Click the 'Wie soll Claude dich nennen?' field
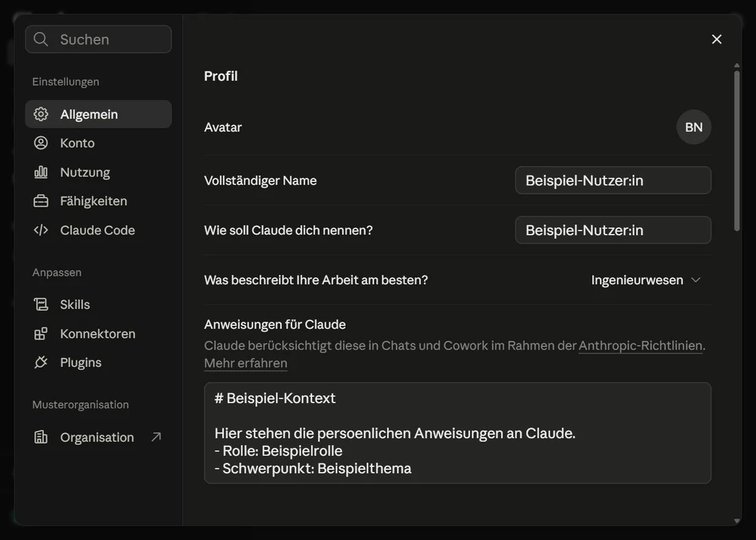Image resolution: width=756 pixels, height=540 pixels. [x=613, y=230]
